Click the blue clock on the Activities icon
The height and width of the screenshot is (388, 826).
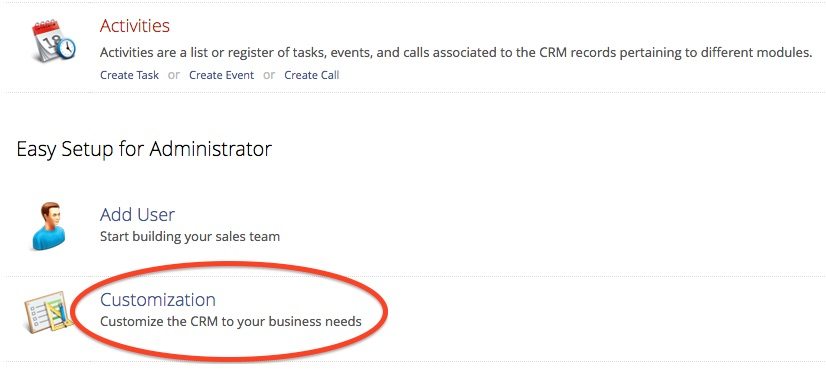tap(66, 49)
